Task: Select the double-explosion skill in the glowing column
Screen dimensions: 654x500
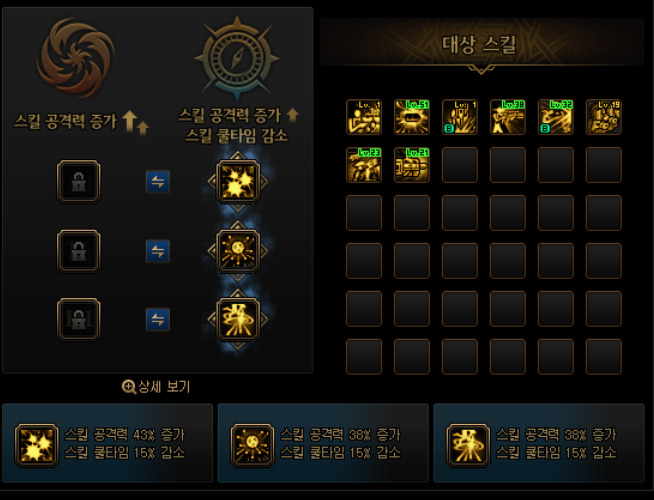Action: click(x=238, y=182)
